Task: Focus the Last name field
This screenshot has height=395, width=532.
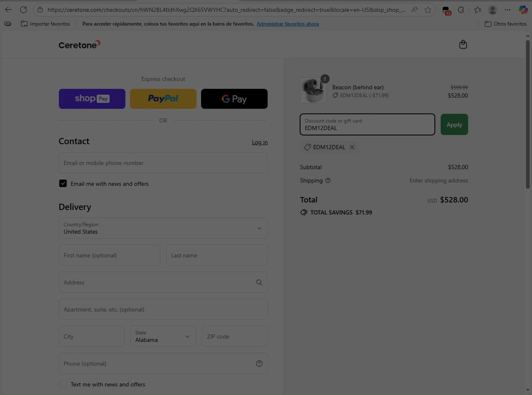Action: [217, 255]
